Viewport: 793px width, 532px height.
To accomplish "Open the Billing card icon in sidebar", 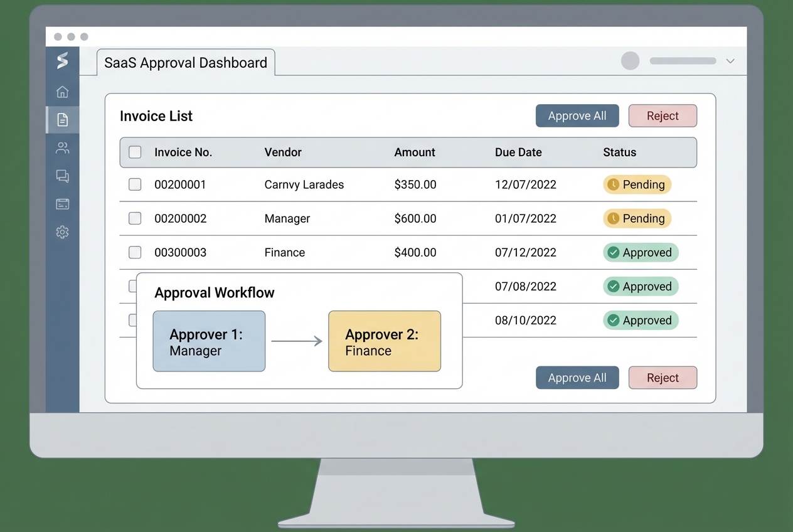I will coord(62,204).
